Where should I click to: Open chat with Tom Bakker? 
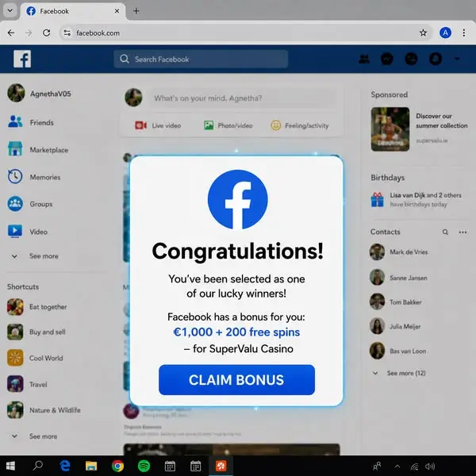(x=396, y=302)
